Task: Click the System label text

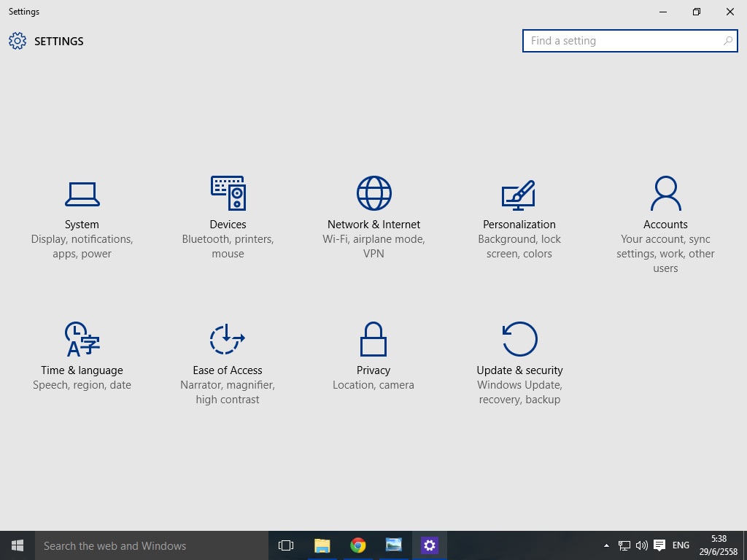Action: click(x=82, y=225)
